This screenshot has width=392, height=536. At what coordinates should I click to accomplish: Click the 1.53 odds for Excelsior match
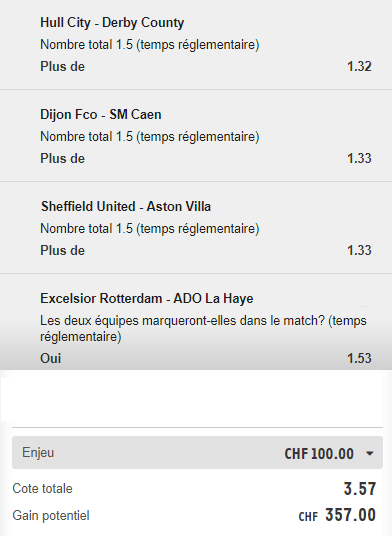359,358
